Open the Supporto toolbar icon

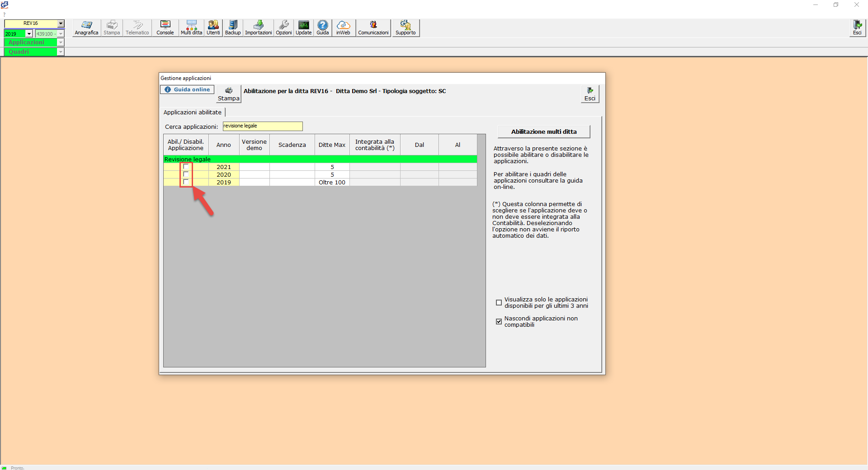point(406,28)
